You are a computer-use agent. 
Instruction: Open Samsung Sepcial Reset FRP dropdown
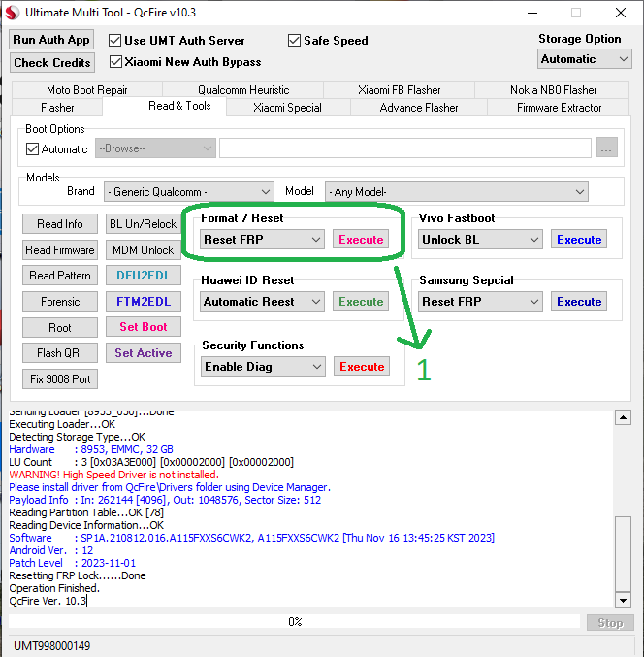pyautogui.click(x=480, y=301)
